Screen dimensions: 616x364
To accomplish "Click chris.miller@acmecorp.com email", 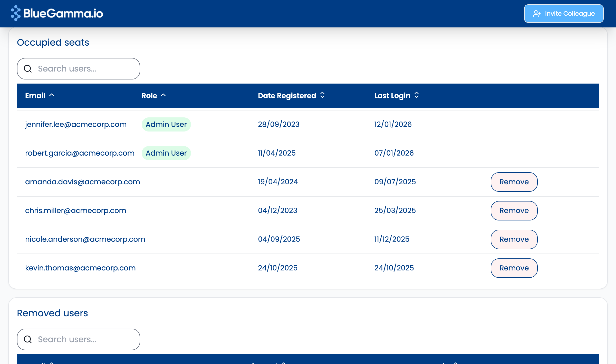I will (x=76, y=210).
